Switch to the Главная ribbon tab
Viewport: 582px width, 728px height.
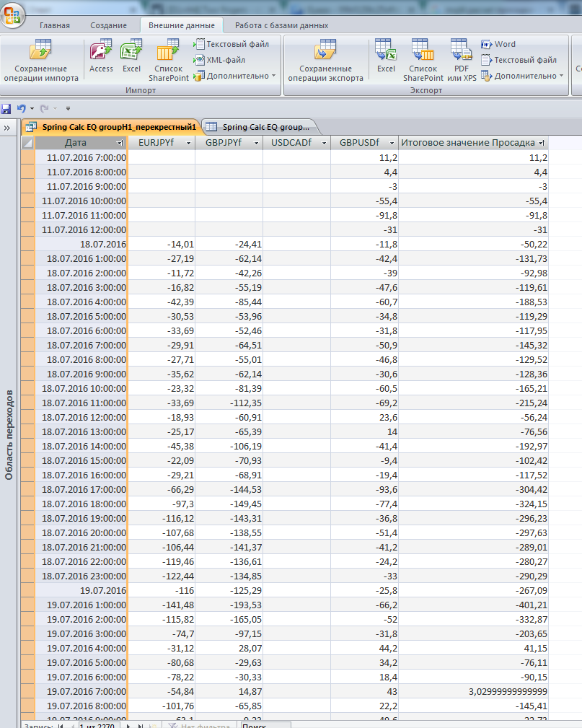coord(55,25)
